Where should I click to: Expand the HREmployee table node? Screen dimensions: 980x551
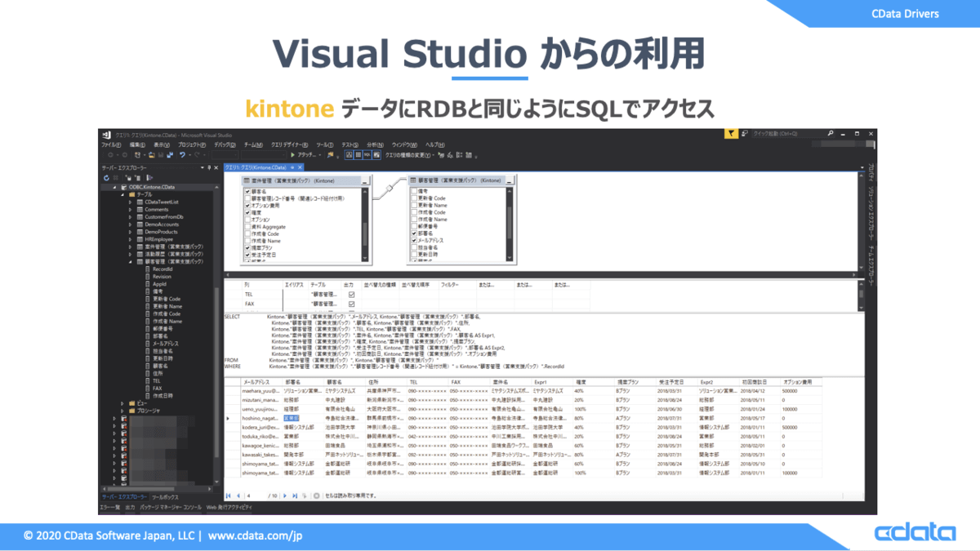130,239
